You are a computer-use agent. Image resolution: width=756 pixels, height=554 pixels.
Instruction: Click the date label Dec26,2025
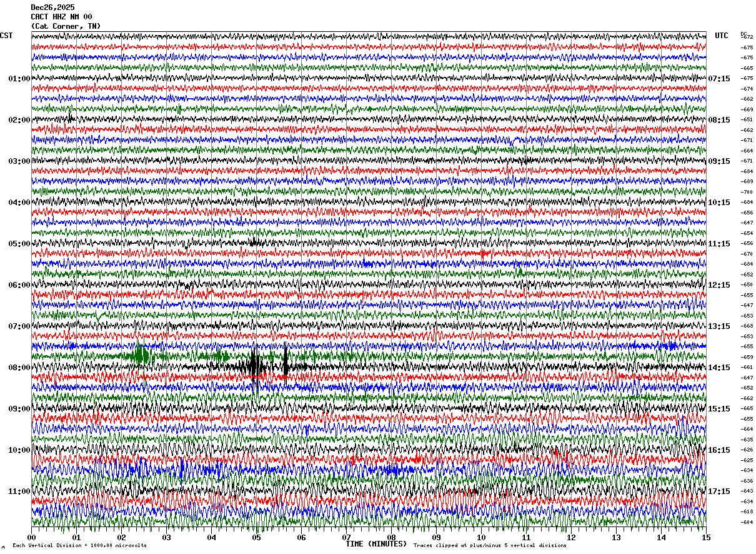tap(52, 8)
